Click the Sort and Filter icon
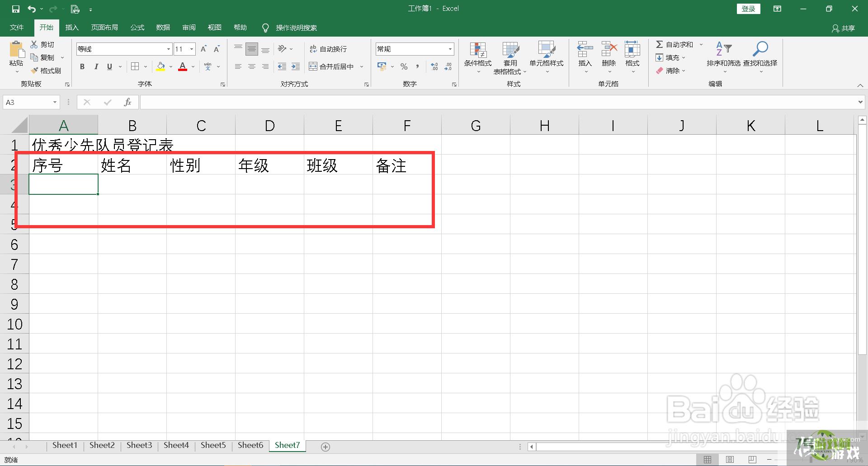 pos(724,49)
